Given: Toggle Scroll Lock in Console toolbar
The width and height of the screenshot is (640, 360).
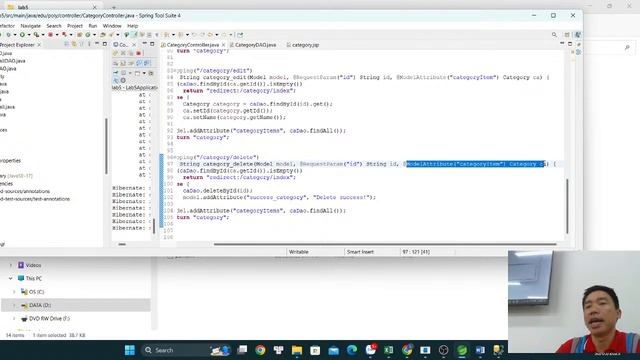Looking at the screenshot, I should [123, 63].
